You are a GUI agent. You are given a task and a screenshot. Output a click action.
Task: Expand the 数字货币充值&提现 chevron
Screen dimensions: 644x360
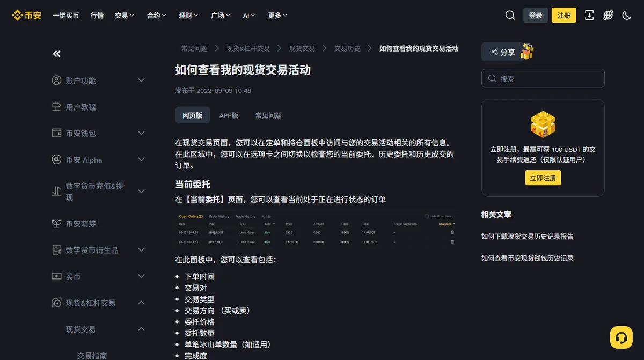(141, 192)
